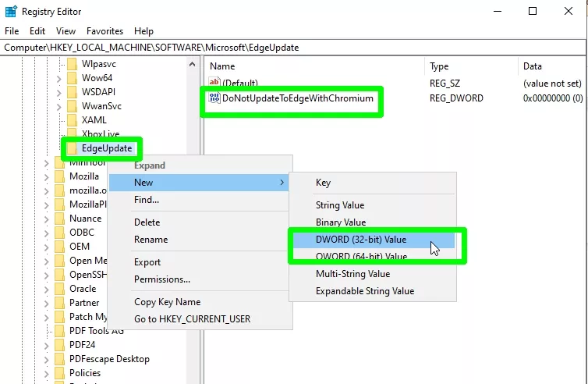This screenshot has height=384, width=588.
Task: Click the (Default) string value icon
Action: coord(214,81)
